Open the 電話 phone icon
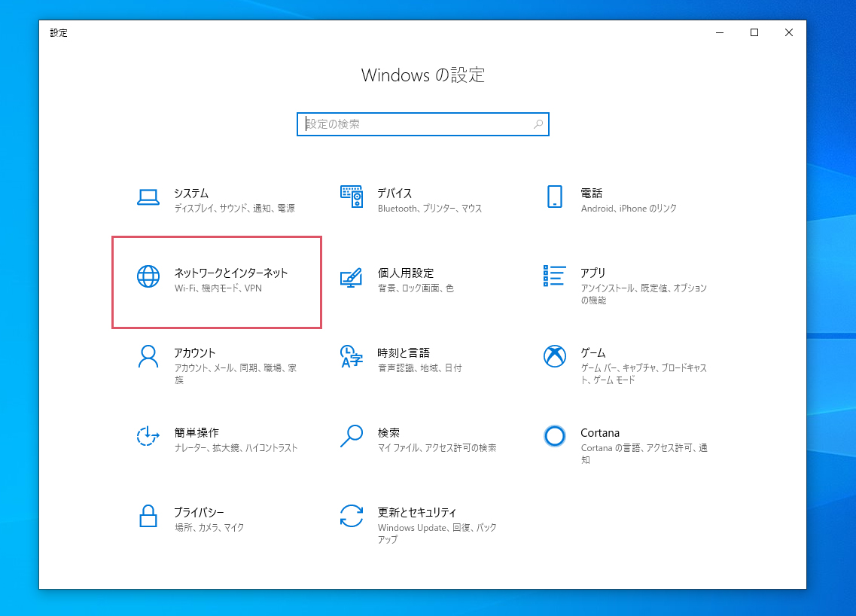Screen dimensions: 856x616 click(x=555, y=197)
